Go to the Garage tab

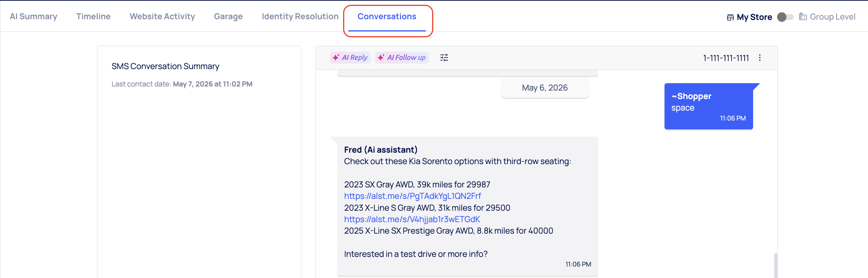click(x=228, y=17)
